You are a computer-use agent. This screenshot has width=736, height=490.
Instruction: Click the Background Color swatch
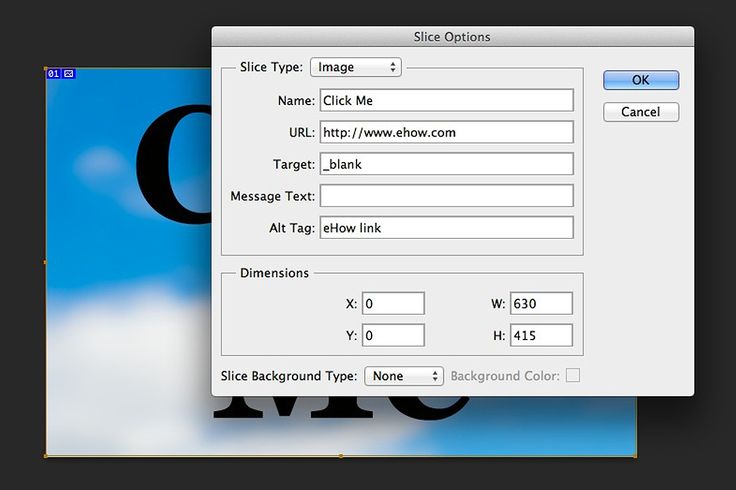(x=573, y=375)
